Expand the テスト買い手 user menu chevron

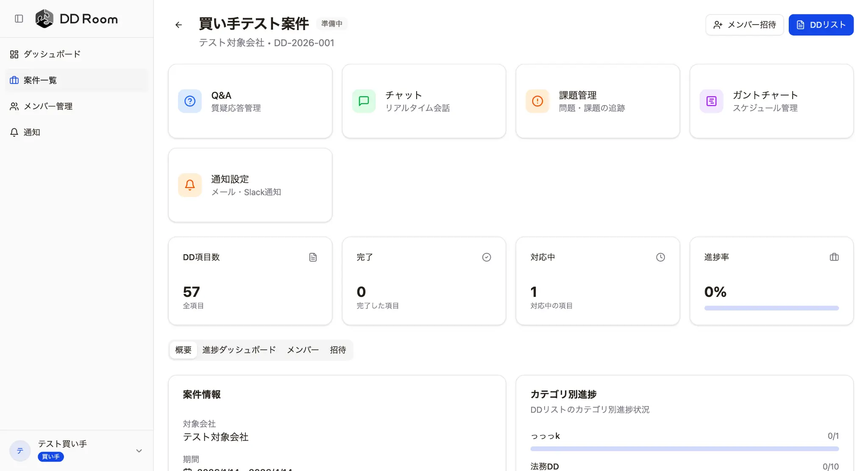pos(139,451)
